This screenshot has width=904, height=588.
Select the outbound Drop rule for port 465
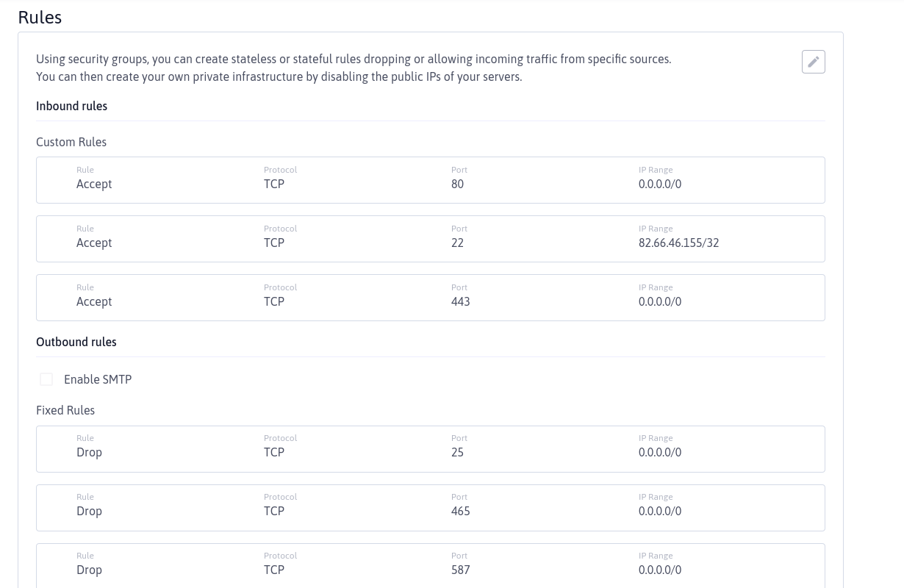[431, 508]
